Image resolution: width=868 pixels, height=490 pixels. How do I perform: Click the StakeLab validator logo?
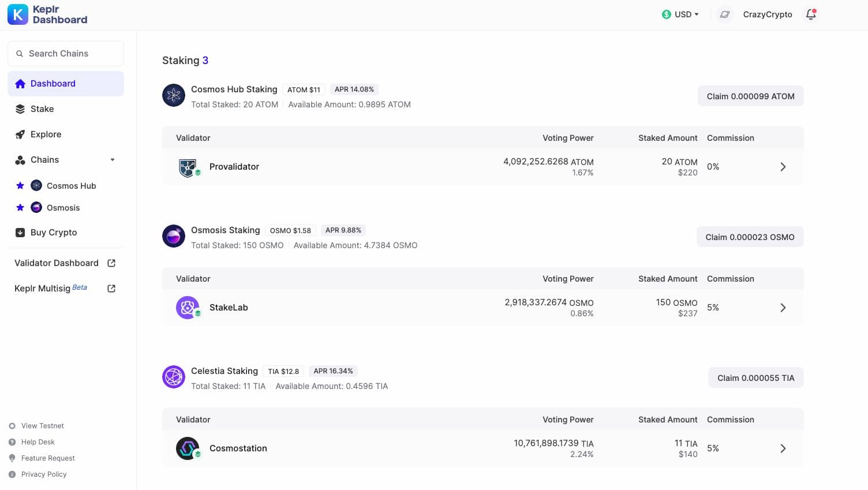(187, 308)
